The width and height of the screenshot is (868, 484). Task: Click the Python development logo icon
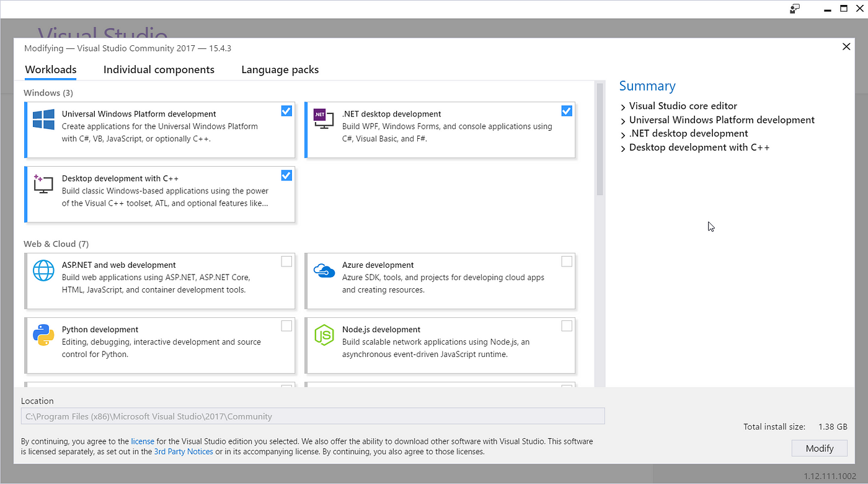click(43, 335)
